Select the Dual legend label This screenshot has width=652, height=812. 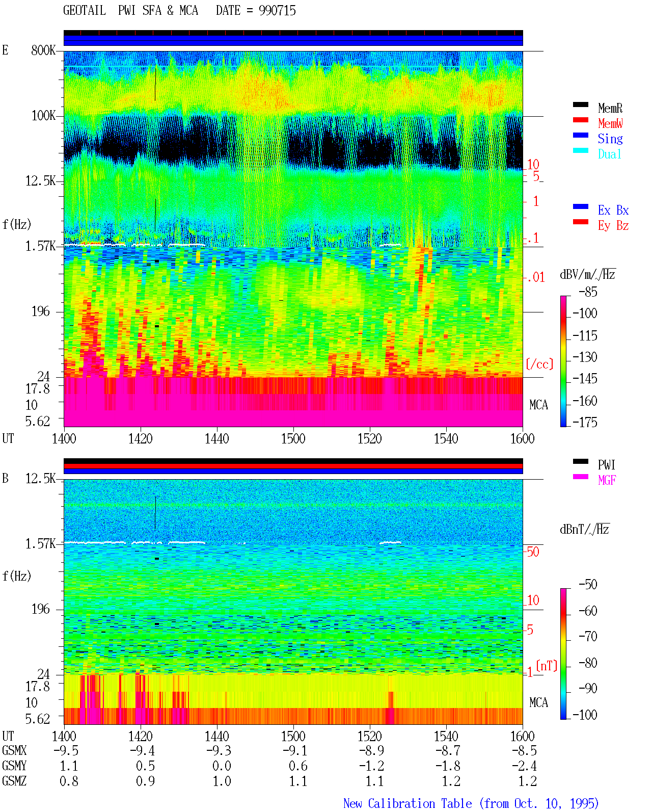coord(610,154)
